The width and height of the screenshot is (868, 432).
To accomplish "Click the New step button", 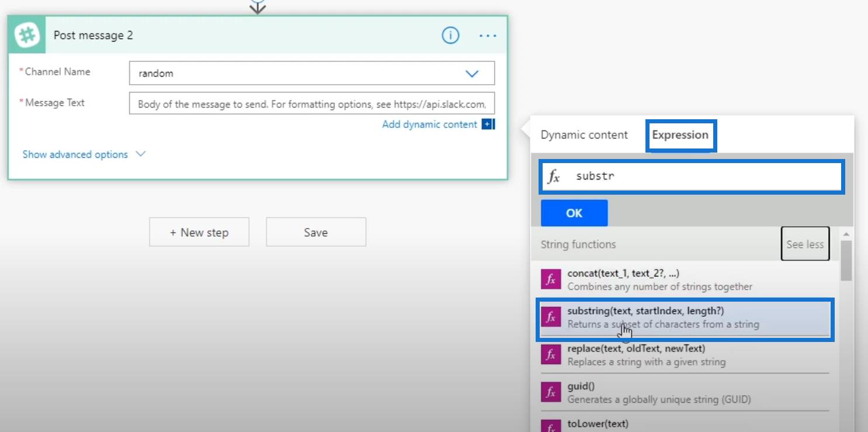I will pyautogui.click(x=199, y=232).
